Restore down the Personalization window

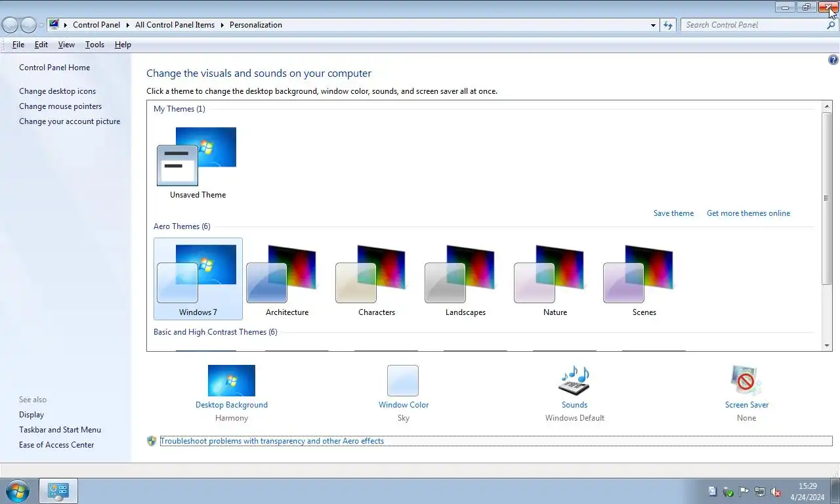[x=806, y=7]
